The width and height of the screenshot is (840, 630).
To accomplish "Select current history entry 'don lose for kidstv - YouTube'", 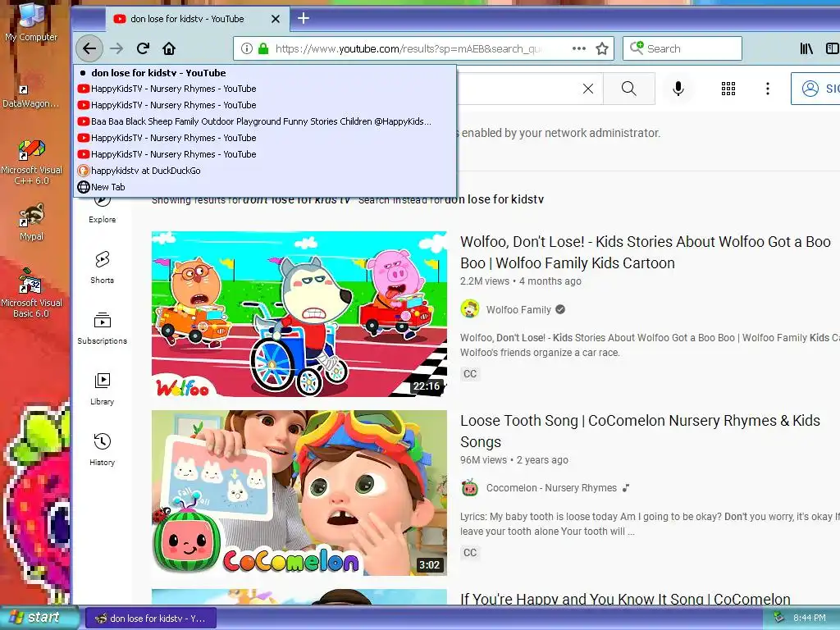I will 265,73.
